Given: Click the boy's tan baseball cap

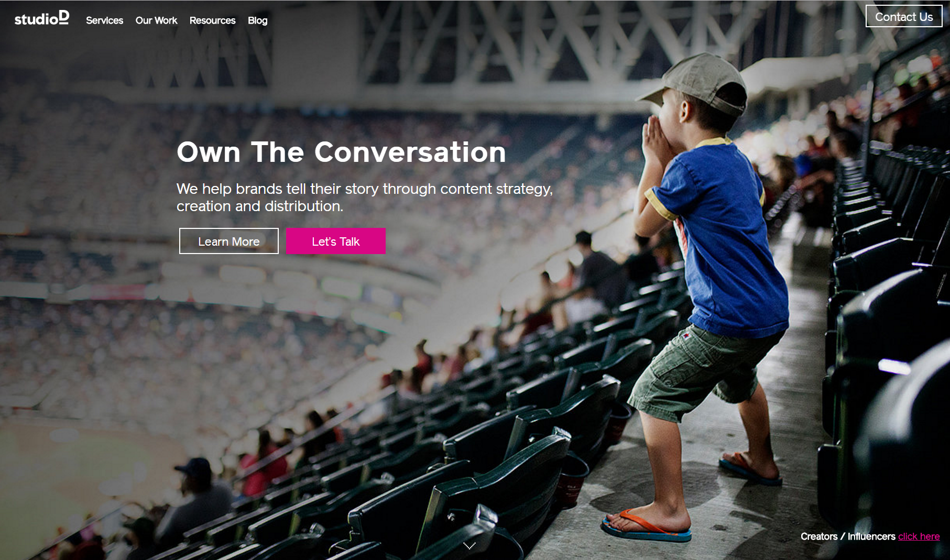Looking at the screenshot, I should click(694, 84).
